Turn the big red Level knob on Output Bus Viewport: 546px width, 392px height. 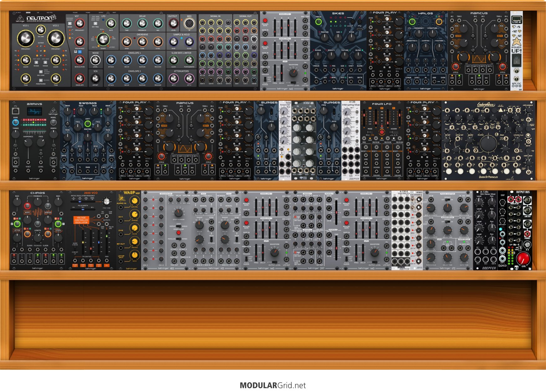click(x=523, y=259)
